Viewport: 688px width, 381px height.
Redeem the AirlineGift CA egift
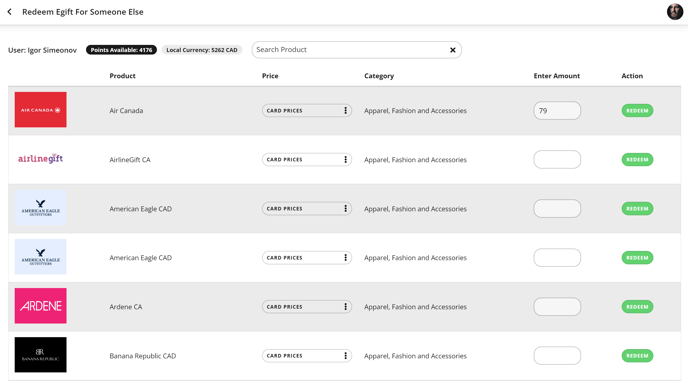click(637, 160)
